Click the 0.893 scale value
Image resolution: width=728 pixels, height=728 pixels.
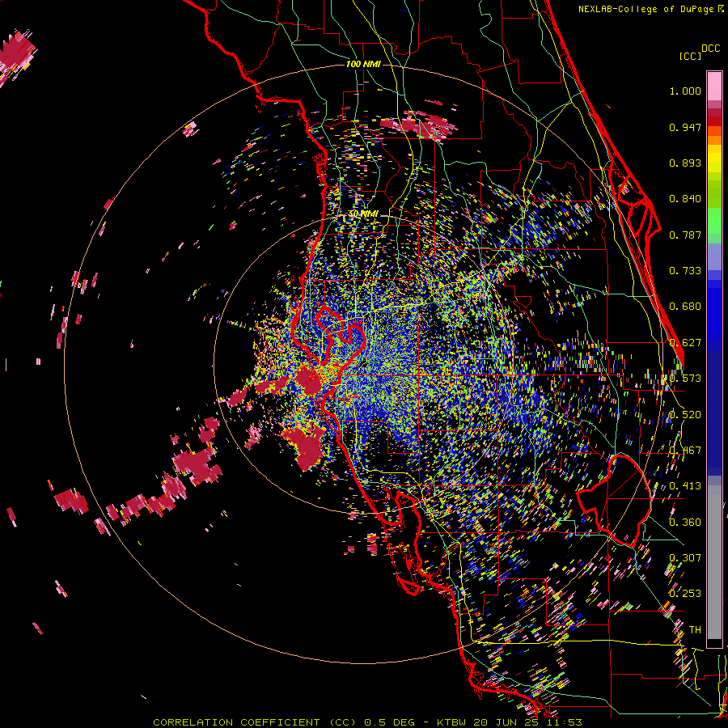[x=685, y=163]
